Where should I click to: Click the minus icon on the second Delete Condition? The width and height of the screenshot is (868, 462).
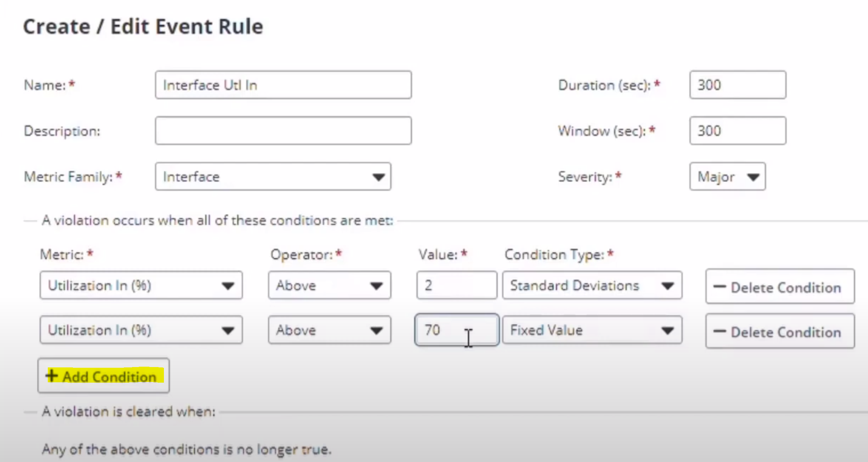[x=719, y=331]
